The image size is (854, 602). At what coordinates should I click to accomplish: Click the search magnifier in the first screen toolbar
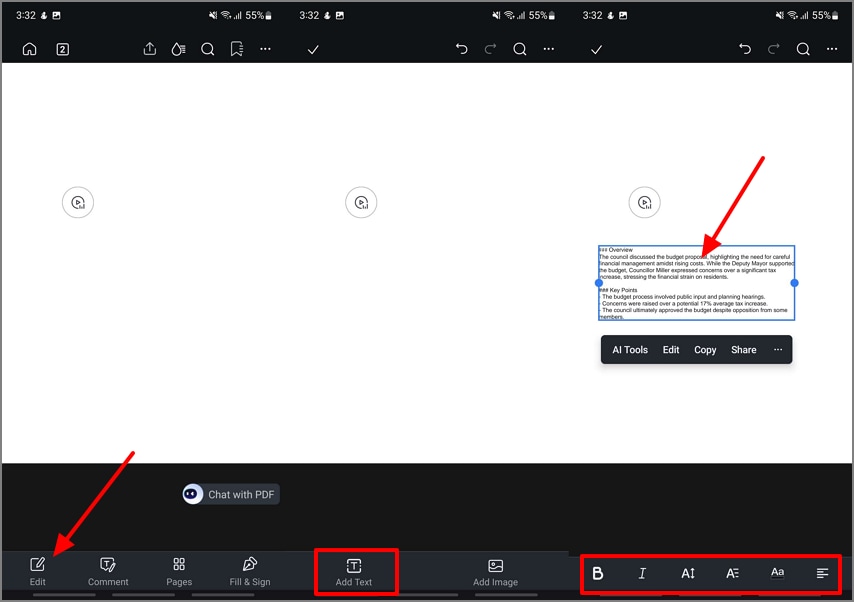(208, 50)
